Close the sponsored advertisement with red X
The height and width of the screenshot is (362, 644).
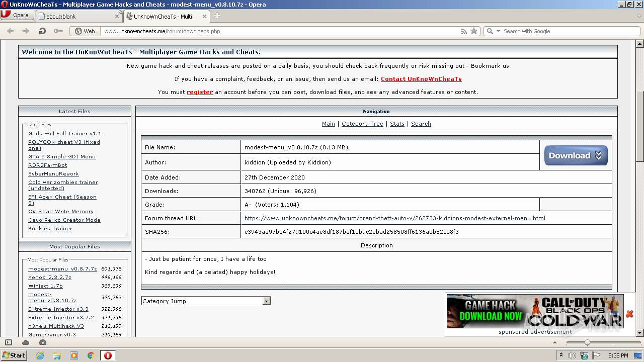coord(629,314)
